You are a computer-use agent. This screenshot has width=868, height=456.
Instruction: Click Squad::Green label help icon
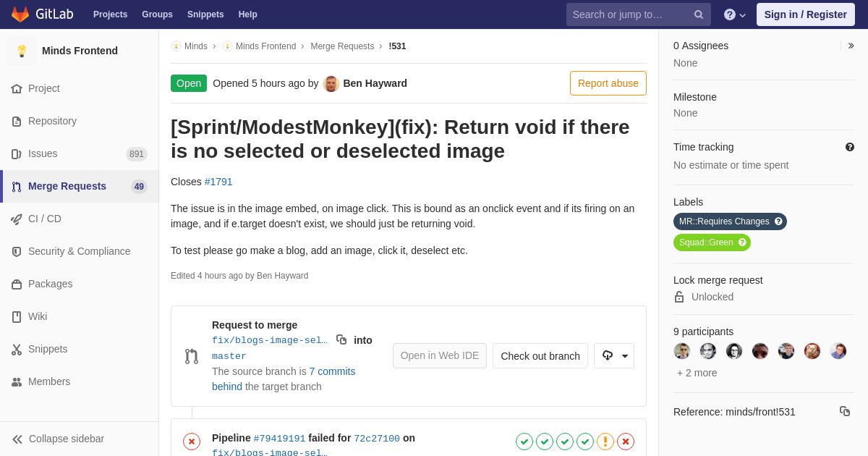pos(742,242)
